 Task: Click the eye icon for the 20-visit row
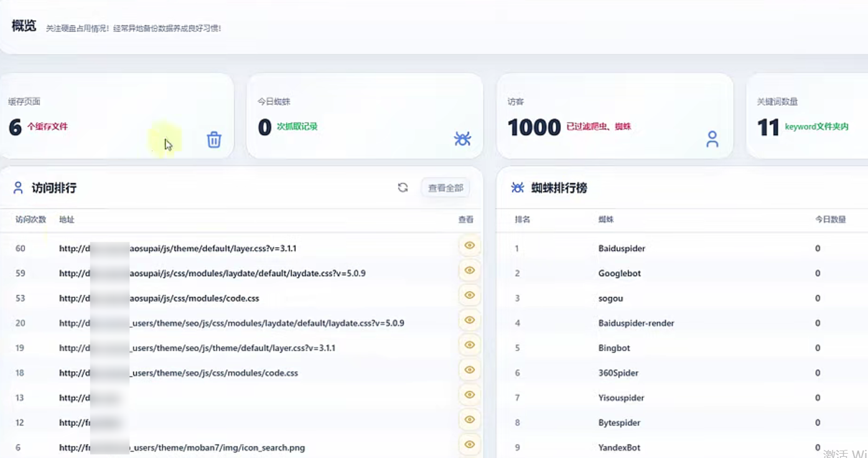point(470,320)
